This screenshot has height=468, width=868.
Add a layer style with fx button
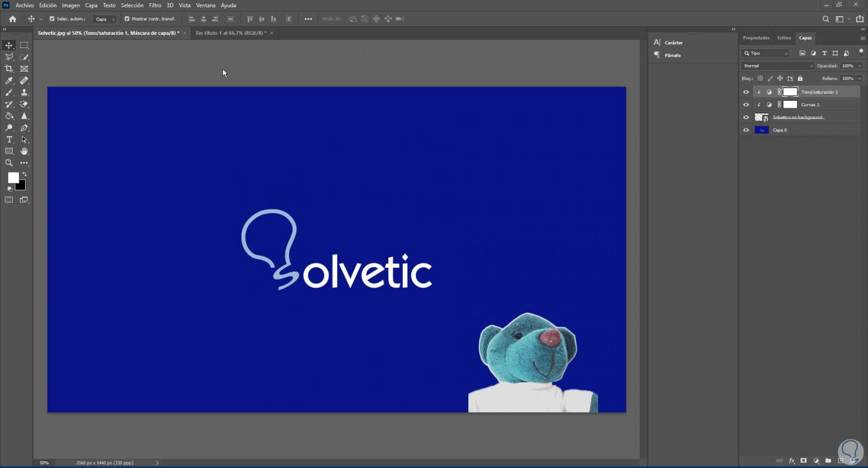pos(792,461)
